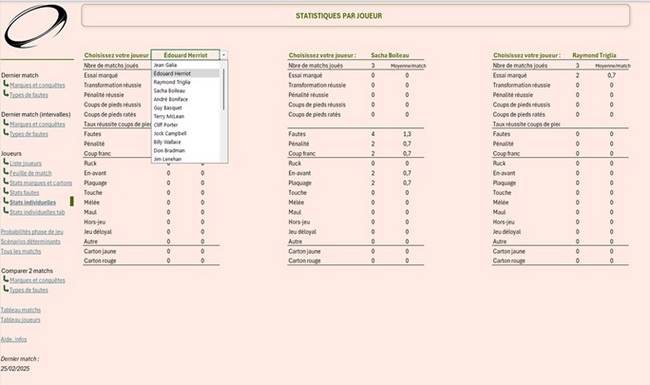
Task: Choose André Boniface from the list
Action: (171, 99)
